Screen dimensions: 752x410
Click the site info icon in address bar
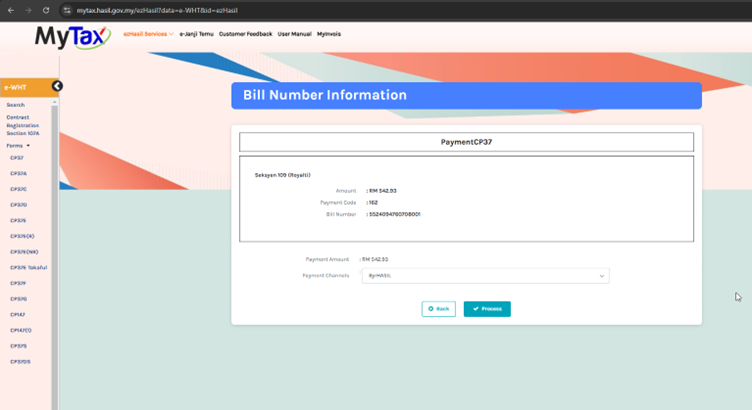point(67,9)
